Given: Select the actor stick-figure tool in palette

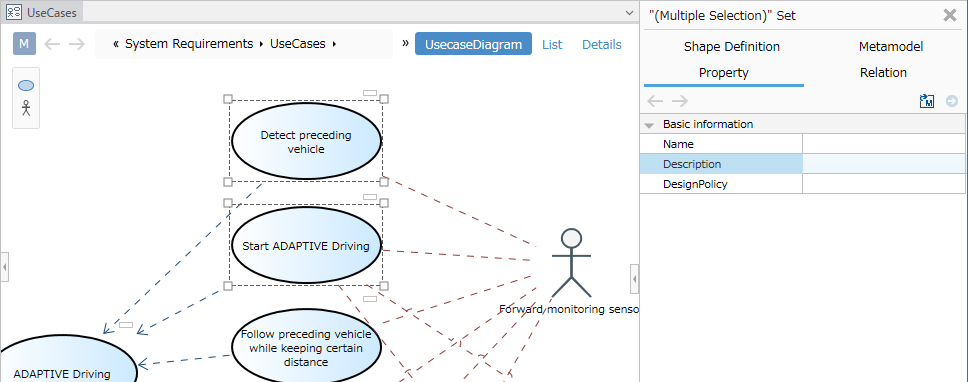Looking at the screenshot, I should 26,108.
